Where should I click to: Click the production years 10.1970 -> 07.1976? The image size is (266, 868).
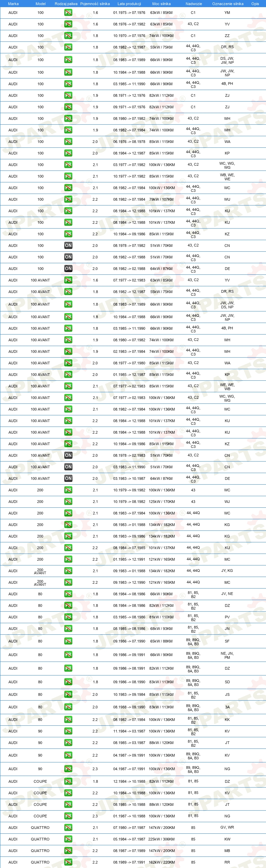(x=129, y=36)
